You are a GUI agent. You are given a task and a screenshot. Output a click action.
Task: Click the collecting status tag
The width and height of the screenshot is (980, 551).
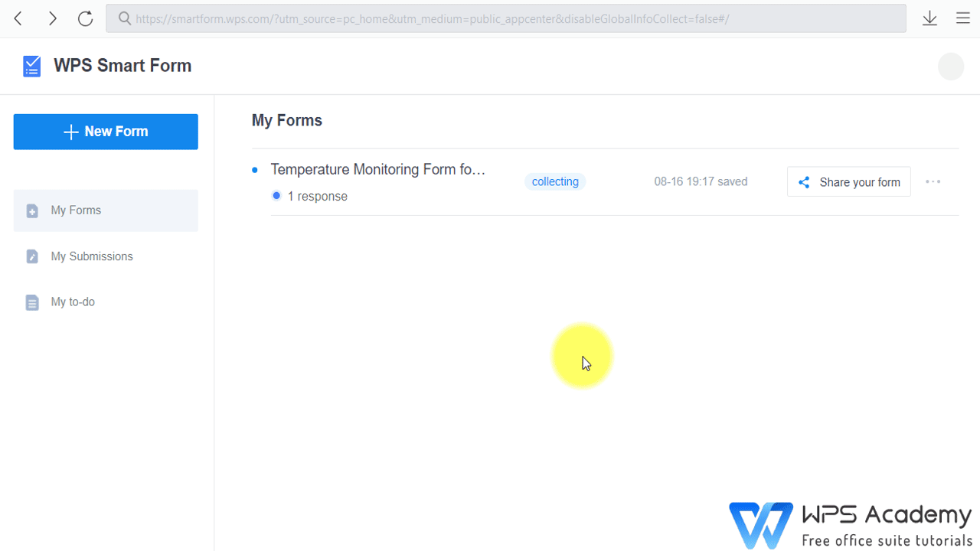pos(555,181)
